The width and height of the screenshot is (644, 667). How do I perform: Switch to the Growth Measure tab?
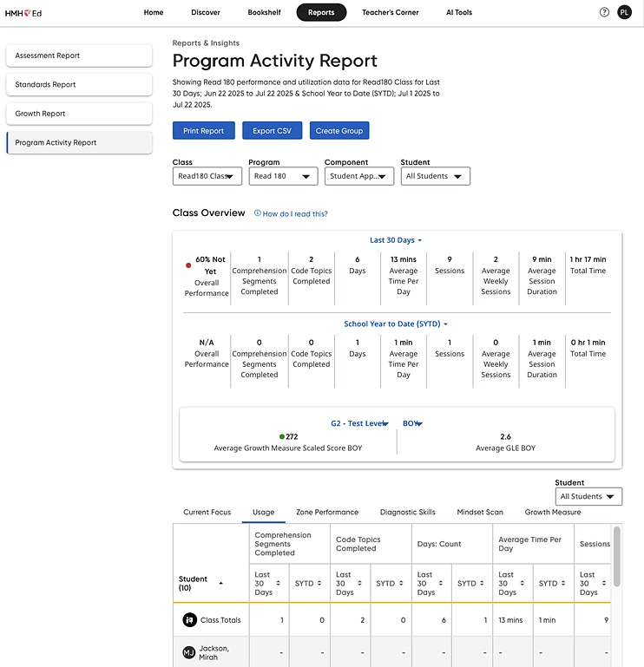553,512
